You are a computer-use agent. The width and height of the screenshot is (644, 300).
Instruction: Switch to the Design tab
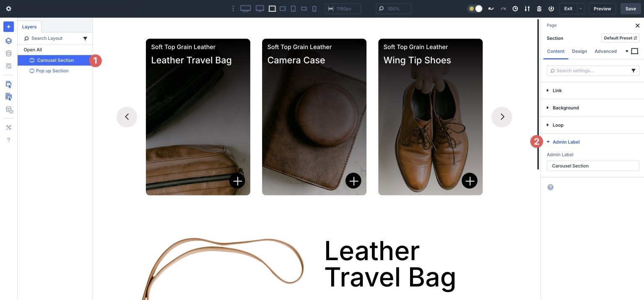coord(579,51)
